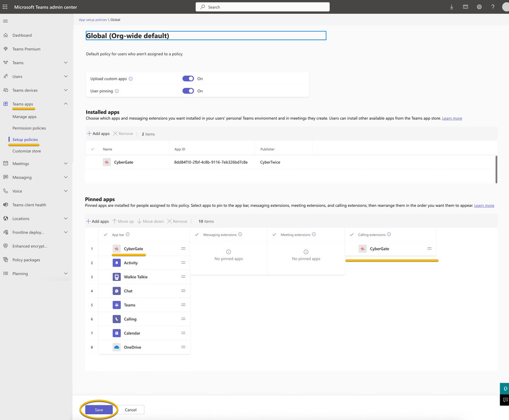Click info icon beside Upload custom apps
This screenshot has width=509, height=420.
[131, 79]
